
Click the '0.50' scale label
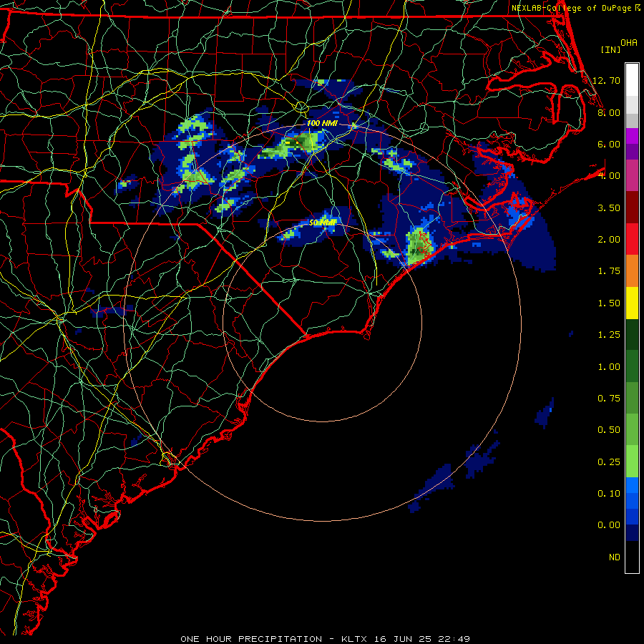609,430
